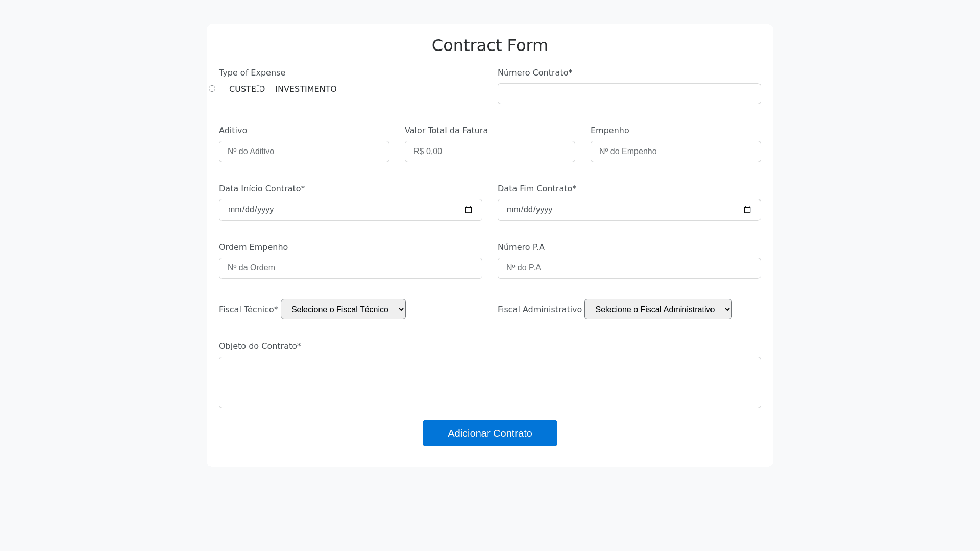Image resolution: width=980 pixels, height=551 pixels.
Task: Click inside Objeto do Contrato textarea
Action: point(489,382)
